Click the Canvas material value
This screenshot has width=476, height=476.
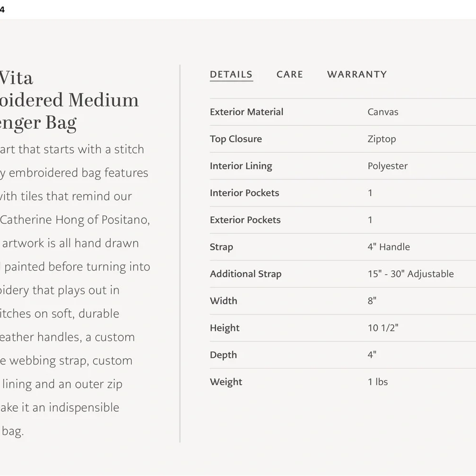(383, 112)
